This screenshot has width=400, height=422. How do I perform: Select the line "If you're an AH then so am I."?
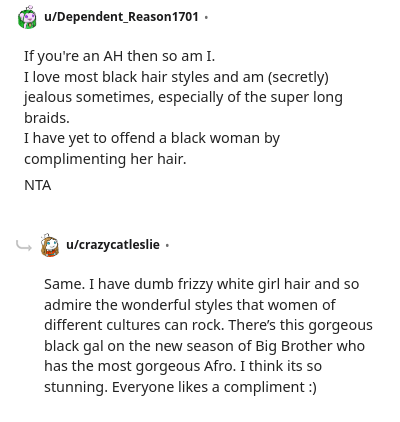[x=119, y=56]
